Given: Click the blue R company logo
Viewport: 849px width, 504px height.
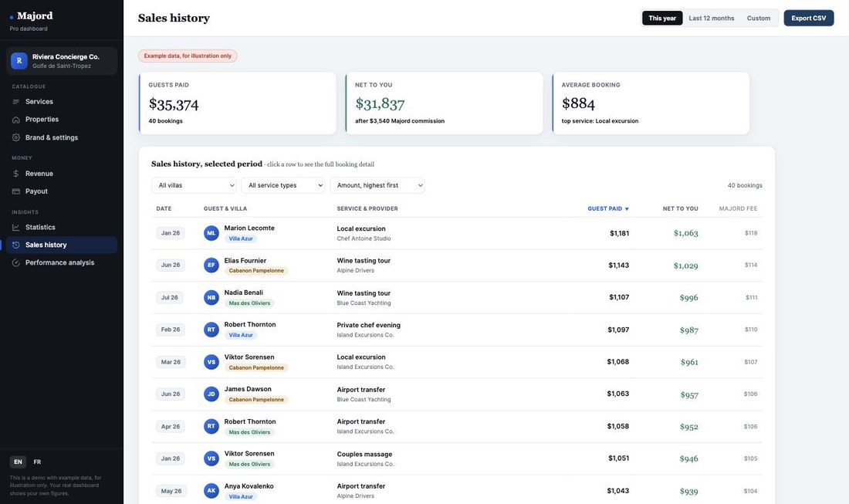Looking at the screenshot, I should [x=19, y=61].
